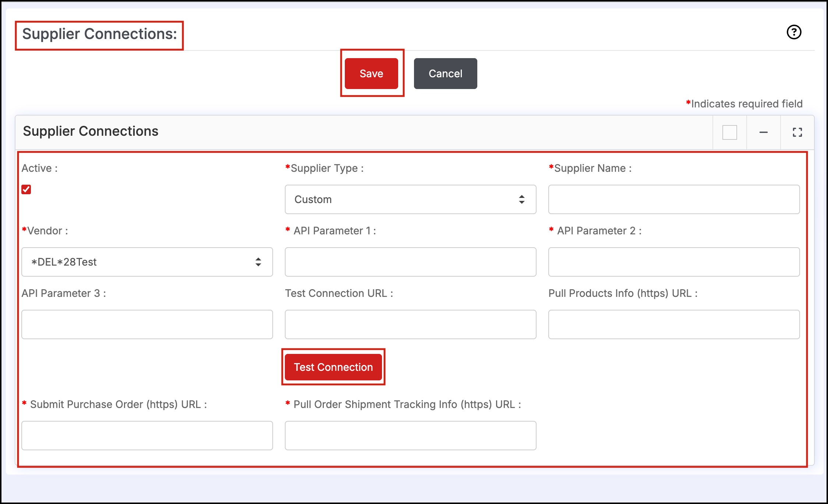Focus Submit Purchase Order URL field

pos(147,436)
